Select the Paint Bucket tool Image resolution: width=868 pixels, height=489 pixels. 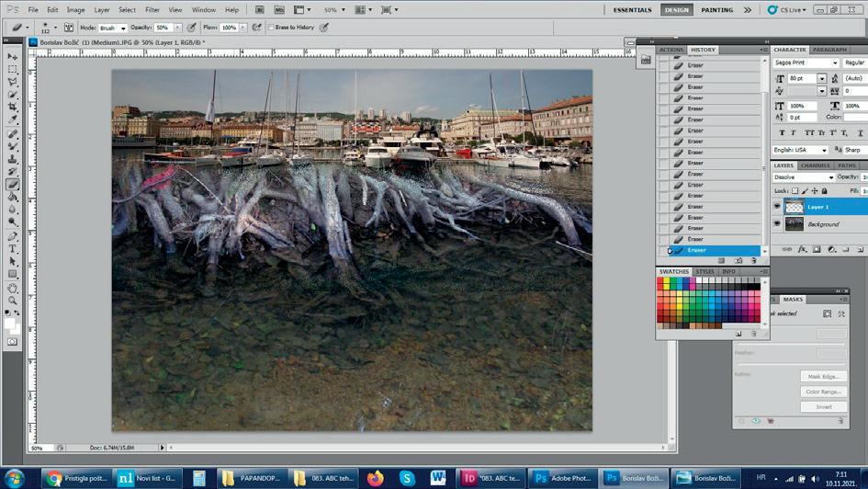pos(12,197)
